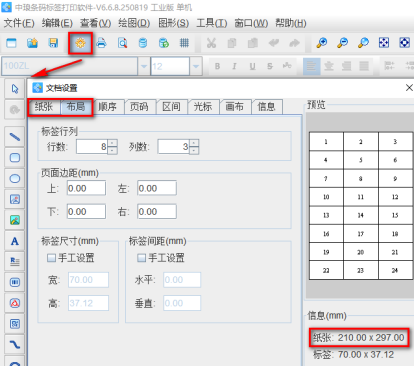Switch to the 布局 tab
Viewport: 415px width, 367px height.
coord(76,107)
